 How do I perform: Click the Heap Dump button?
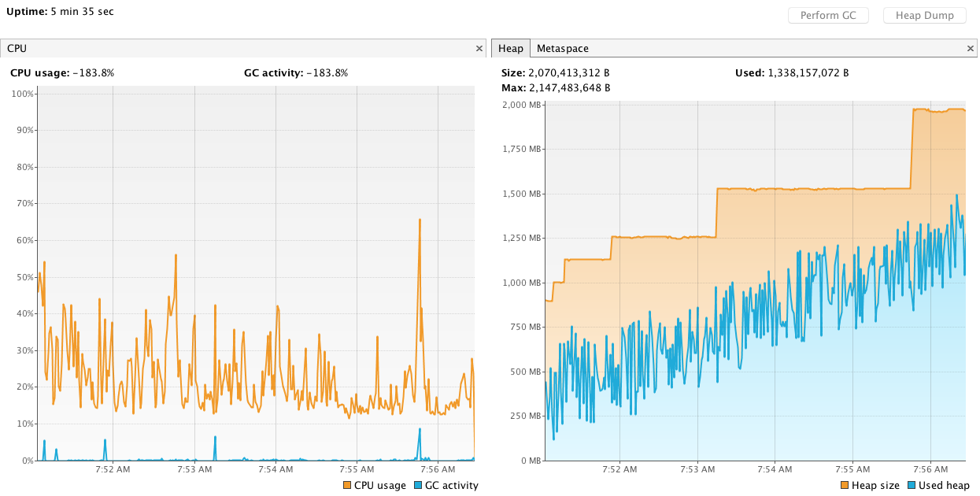[x=924, y=15]
